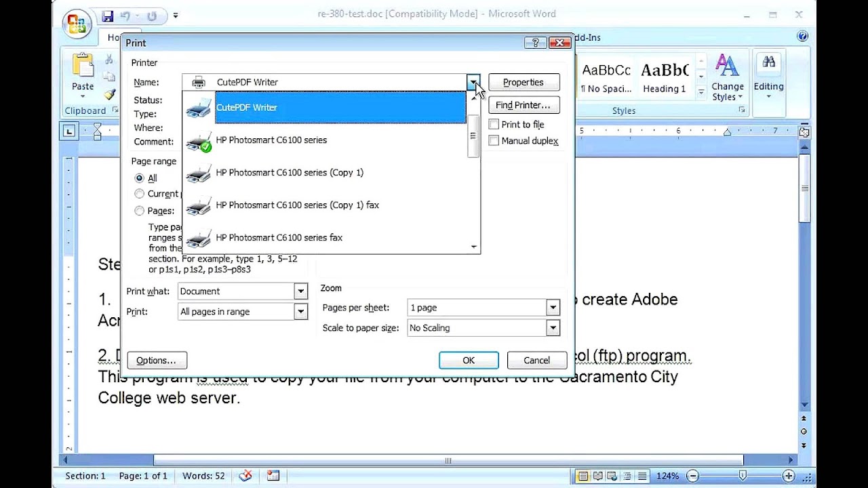Click the Select Browse Object button
The image size is (868, 488).
804,432
